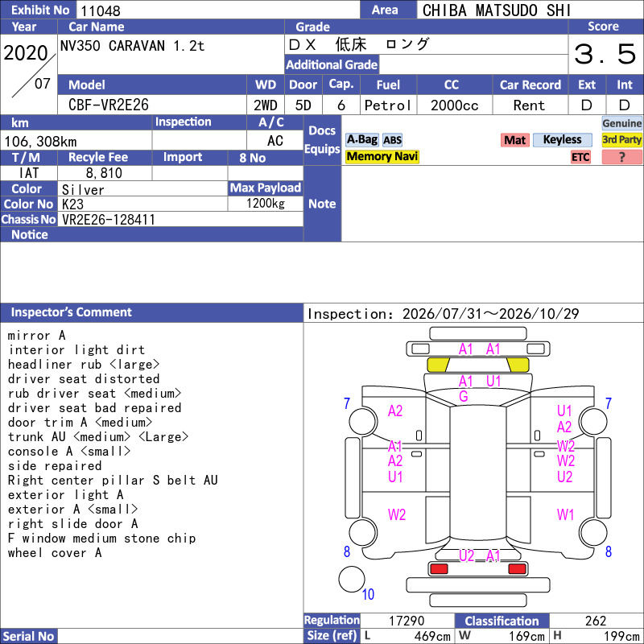The height and width of the screenshot is (644, 644).
Task: Click the max payload value 1200kg
Action: pyautogui.click(x=266, y=204)
